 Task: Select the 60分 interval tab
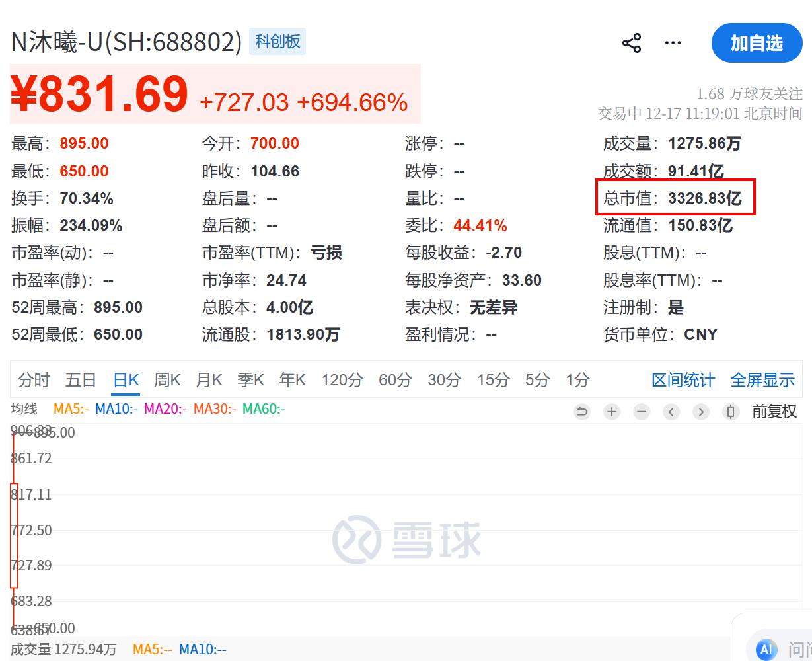394,380
